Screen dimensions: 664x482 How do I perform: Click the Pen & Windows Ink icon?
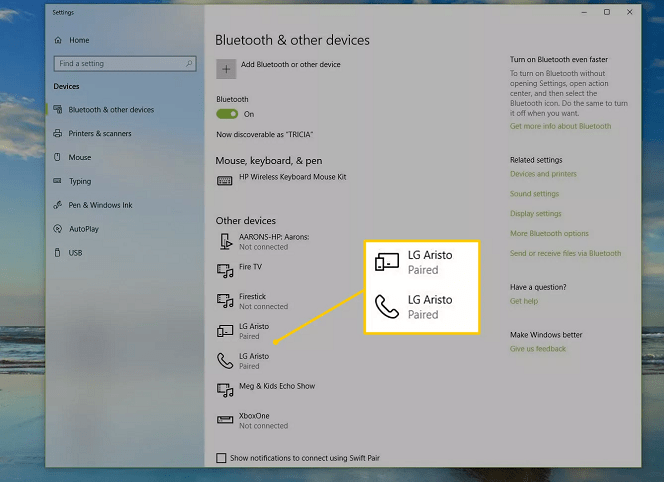(x=58, y=205)
